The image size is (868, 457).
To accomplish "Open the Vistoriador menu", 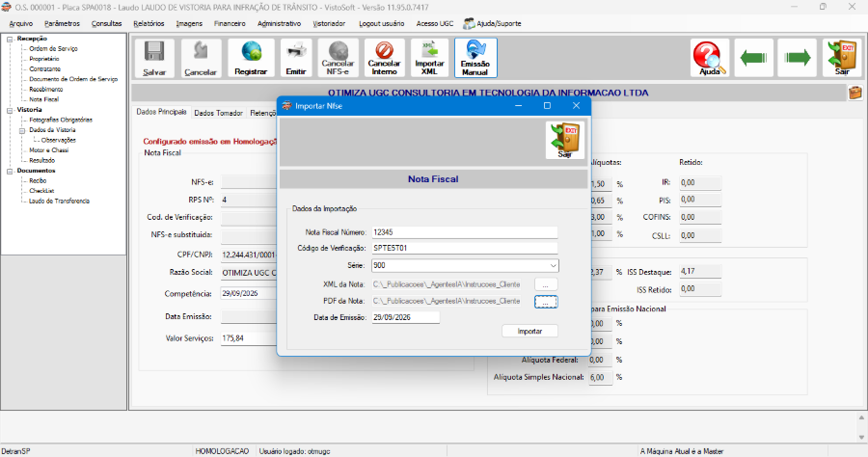I will coord(329,24).
